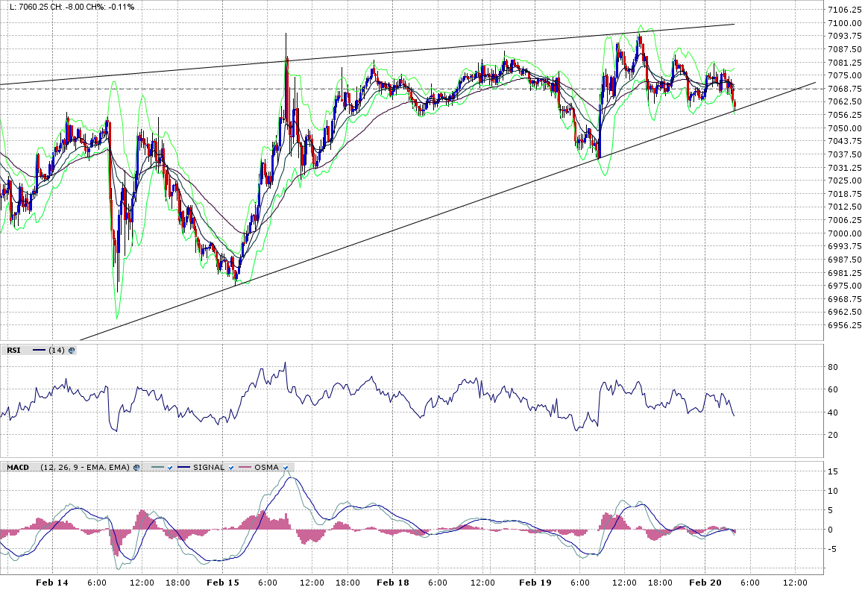Open MACD settings globe icon
Viewport: 868px width, 593px height.
coord(136,468)
